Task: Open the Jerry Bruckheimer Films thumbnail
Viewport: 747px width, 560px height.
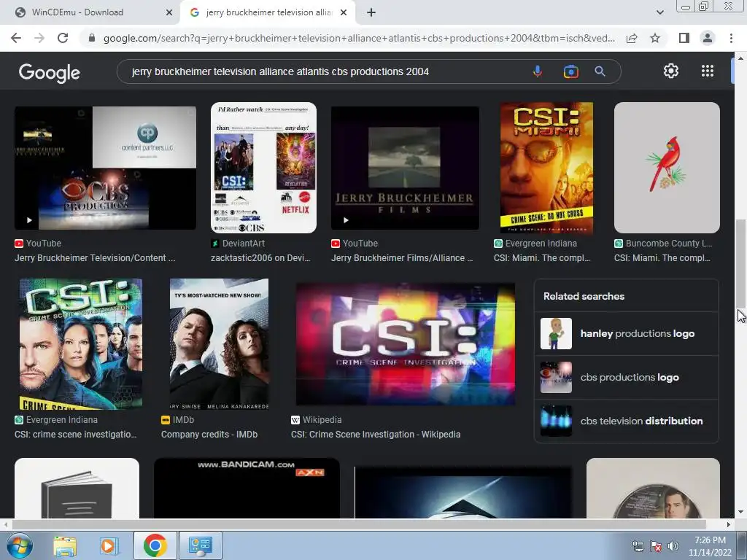Action: (405, 168)
